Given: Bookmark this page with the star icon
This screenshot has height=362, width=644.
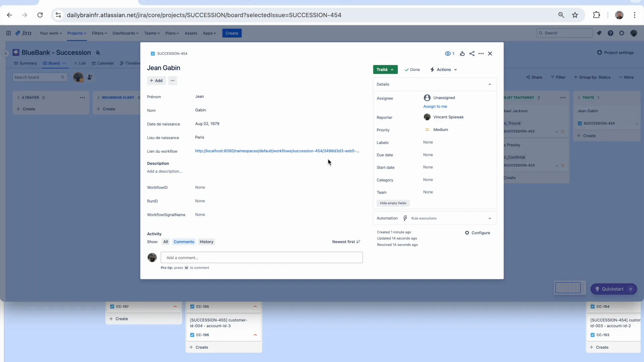Looking at the screenshot, I should click(x=575, y=15).
